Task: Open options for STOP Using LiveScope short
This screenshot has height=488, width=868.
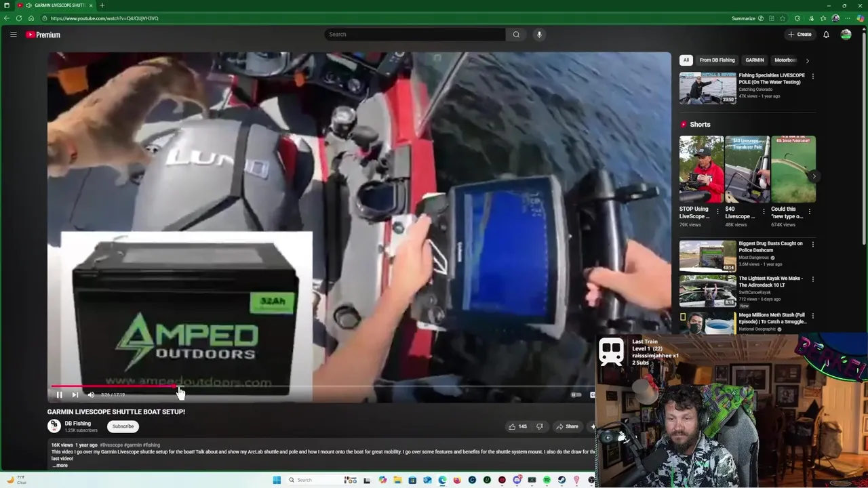Action: [718, 211]
